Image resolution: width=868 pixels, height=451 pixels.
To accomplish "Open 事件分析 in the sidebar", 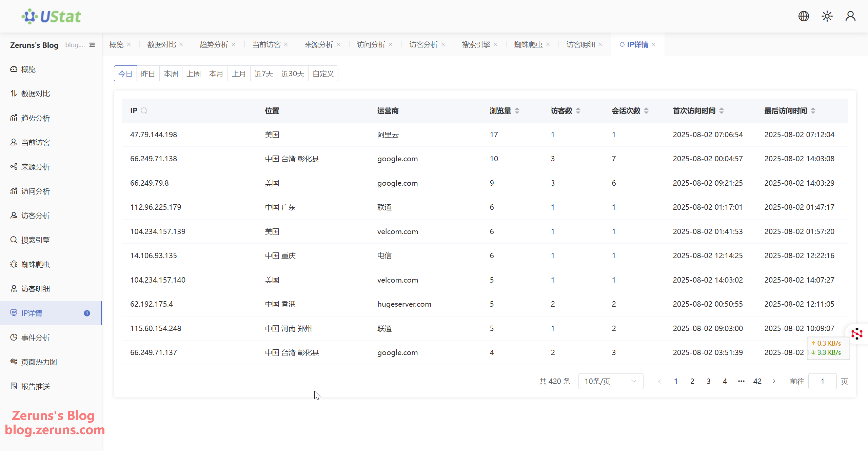I will 51,338.
